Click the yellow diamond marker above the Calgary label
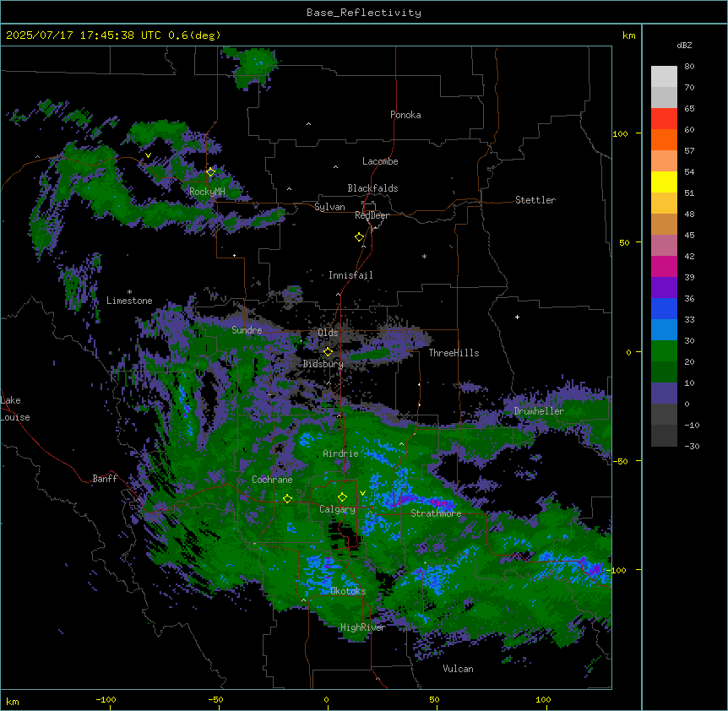Screen dimensions: 728x711 click(342, 497)
